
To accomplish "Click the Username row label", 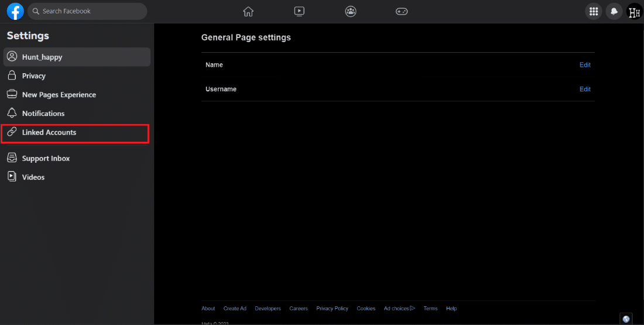I will pyautogui.click(x=221, y=89).
